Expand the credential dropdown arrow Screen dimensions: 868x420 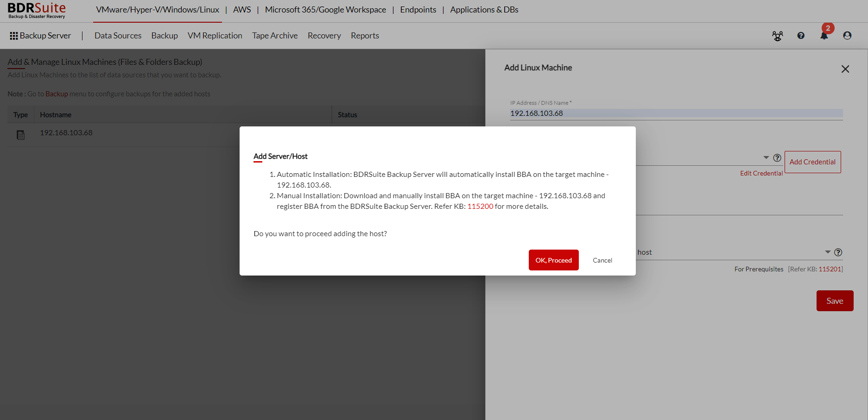click(x=766, y=157)
